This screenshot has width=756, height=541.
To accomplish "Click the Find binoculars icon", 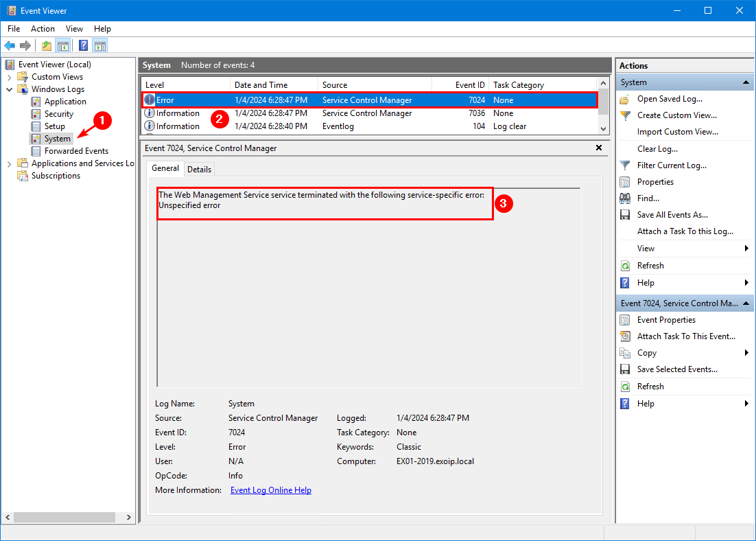I will pyautogui.click(x=625, y=198).
